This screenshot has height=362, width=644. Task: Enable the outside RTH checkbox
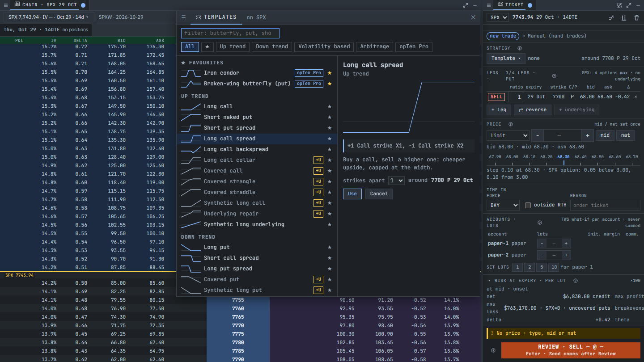[528, 205]
